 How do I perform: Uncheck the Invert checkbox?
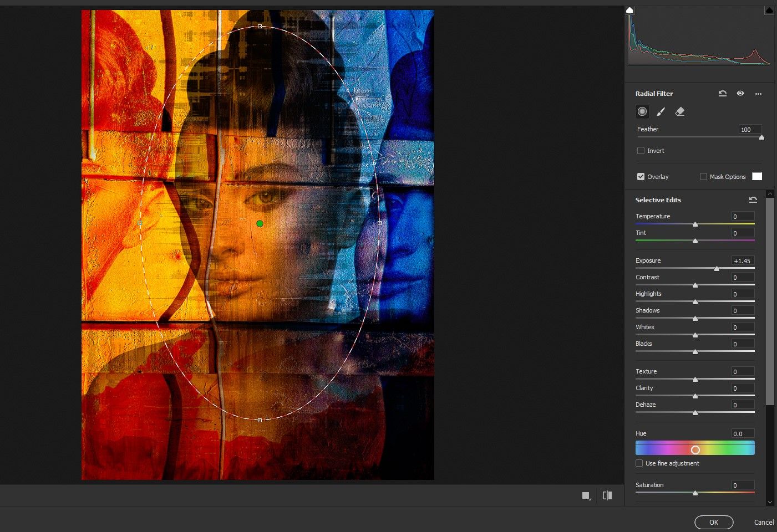tap(641, 150)
